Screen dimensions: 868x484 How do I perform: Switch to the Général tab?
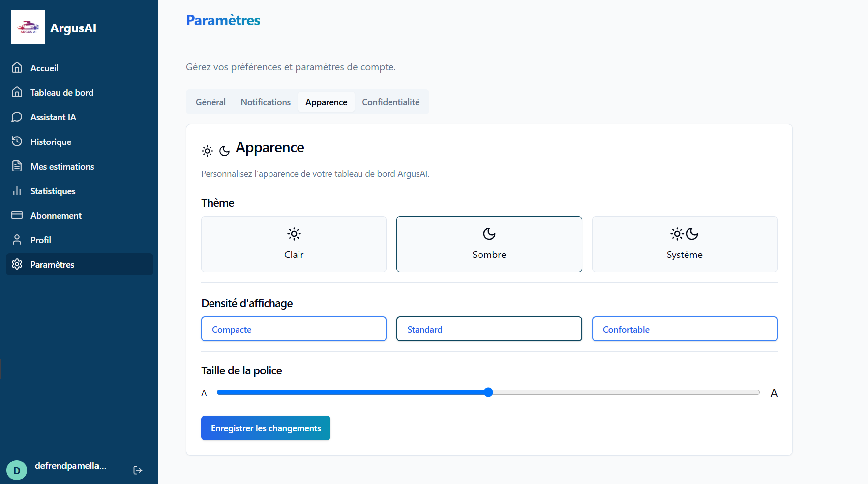(210, 102)
